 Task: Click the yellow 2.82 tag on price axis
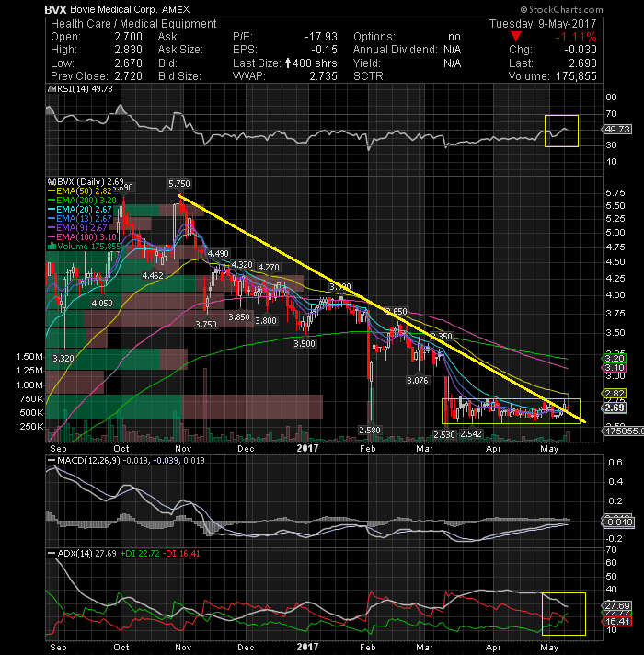[x=615, y=393]
